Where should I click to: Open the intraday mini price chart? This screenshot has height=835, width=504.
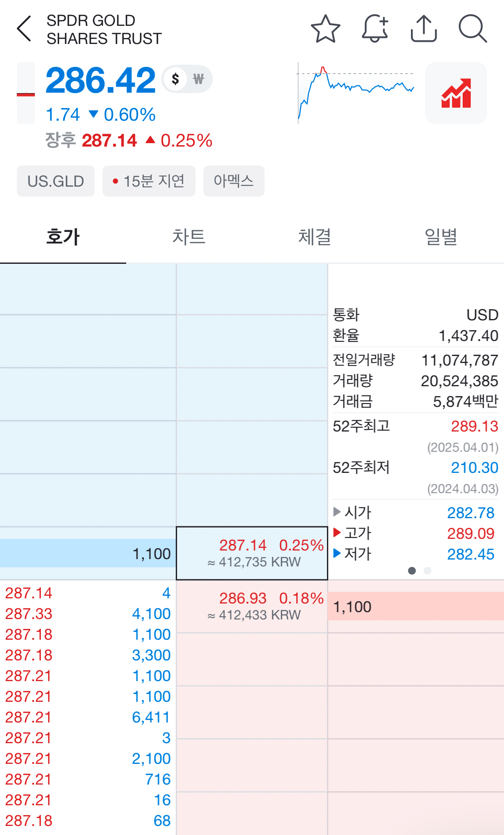click(356, 93)
